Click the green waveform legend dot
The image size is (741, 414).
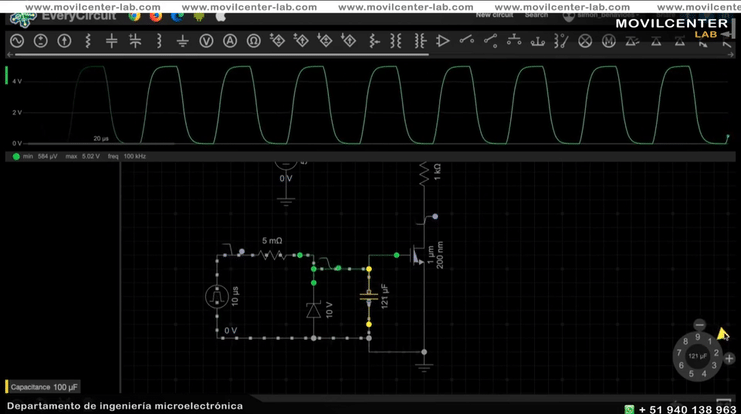click(16, 156)
